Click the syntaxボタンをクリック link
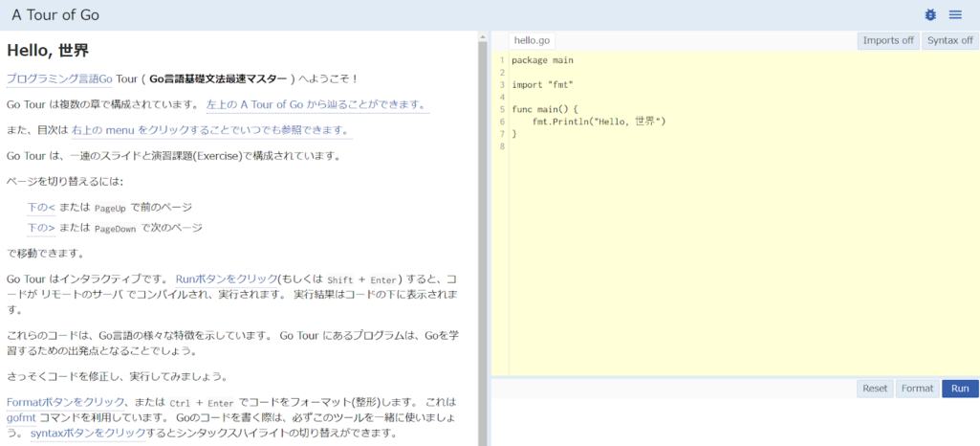 pyautogui.click(x=88, y=433)
